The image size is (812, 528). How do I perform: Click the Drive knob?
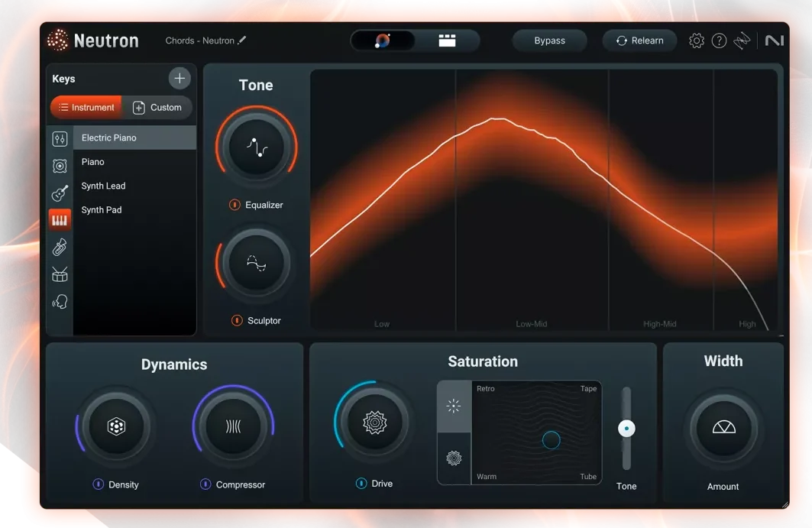click(375, 423)
